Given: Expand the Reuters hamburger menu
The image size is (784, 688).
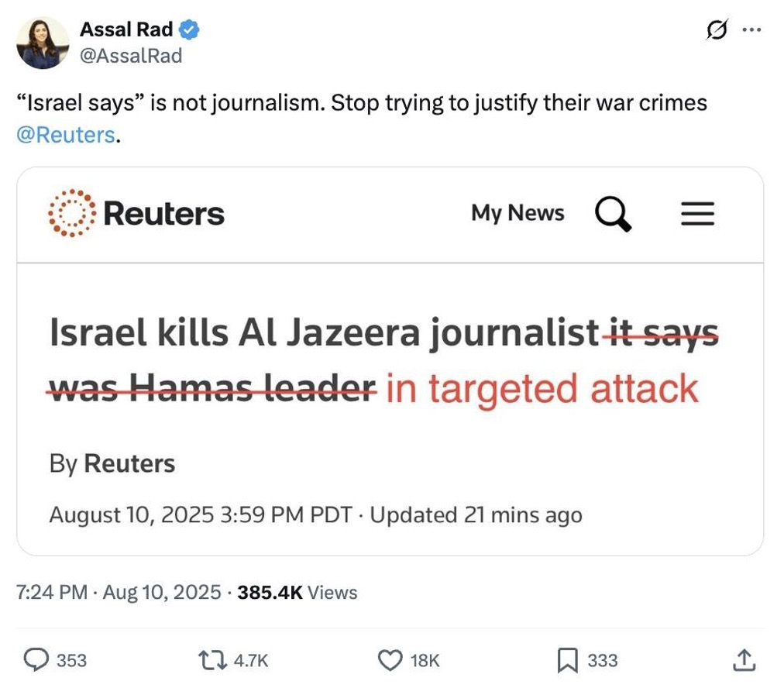Looking at the screenshot, I should tap(697, 213).
